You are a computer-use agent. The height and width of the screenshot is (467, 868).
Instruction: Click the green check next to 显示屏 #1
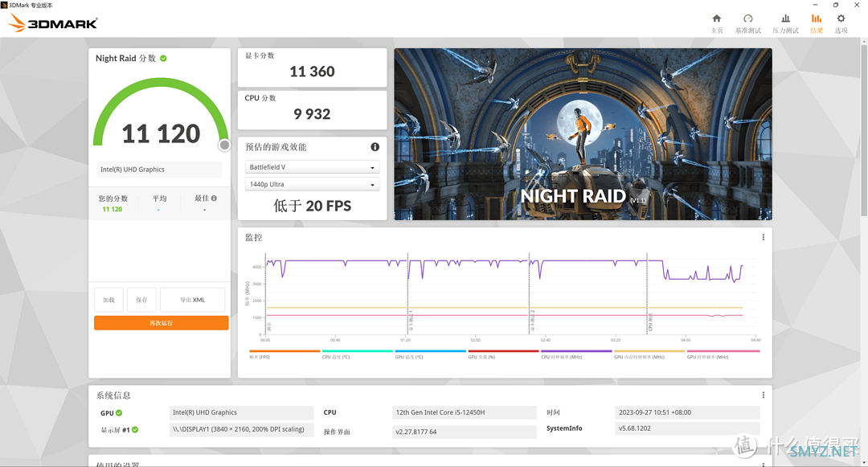135,429
